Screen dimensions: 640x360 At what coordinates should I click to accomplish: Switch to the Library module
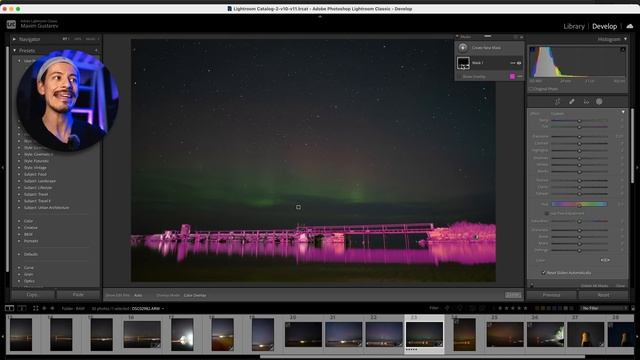coord(574,26)
